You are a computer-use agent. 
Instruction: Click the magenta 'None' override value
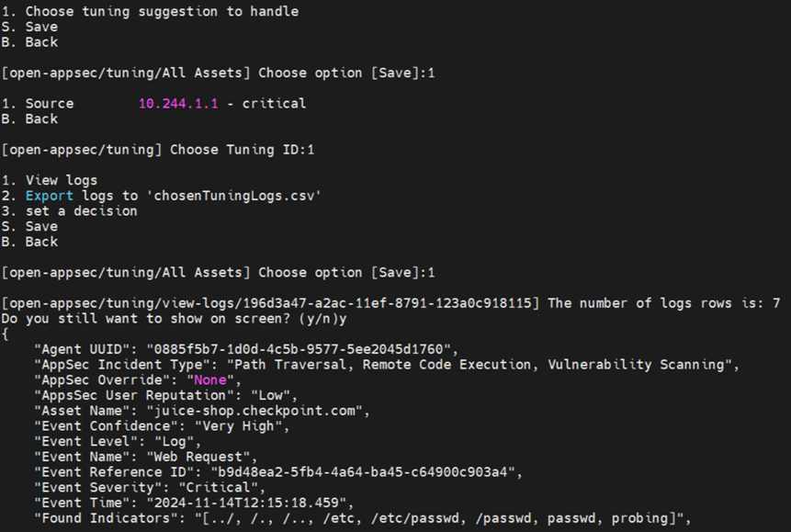206,379
